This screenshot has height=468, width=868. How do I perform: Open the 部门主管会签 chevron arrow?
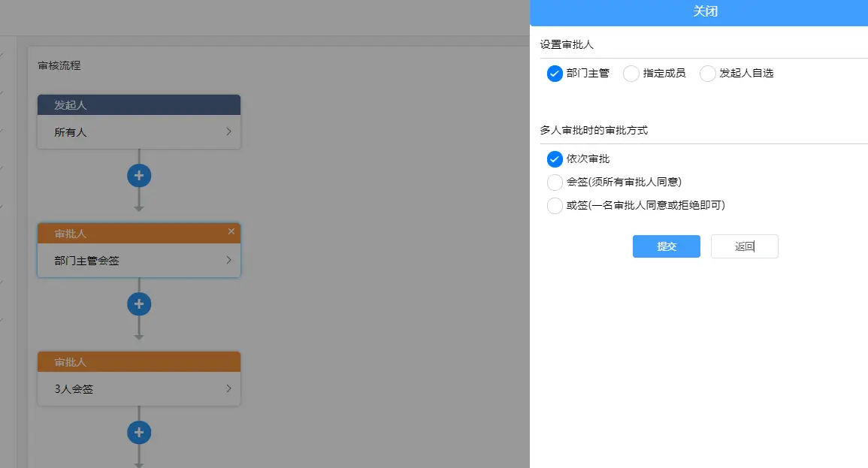(228, 261)
